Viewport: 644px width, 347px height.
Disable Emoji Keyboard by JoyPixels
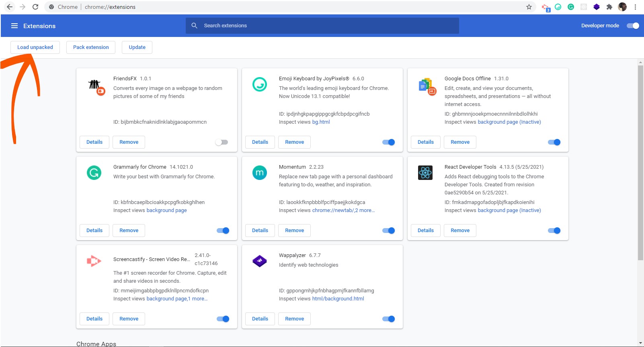(389, 142)
